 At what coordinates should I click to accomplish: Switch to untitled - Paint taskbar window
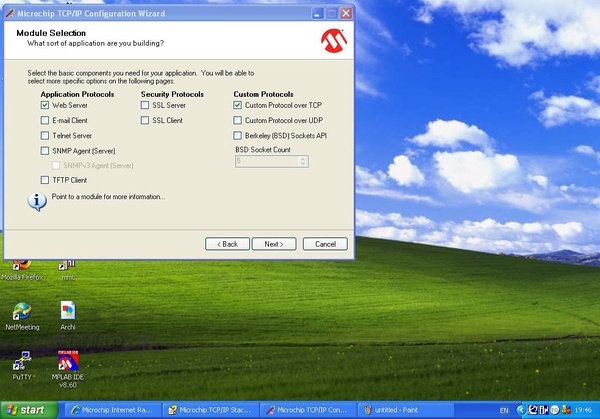(406, 410)
